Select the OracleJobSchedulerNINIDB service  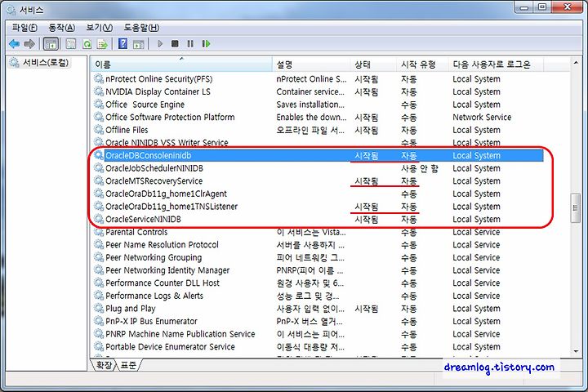[318, 168]
